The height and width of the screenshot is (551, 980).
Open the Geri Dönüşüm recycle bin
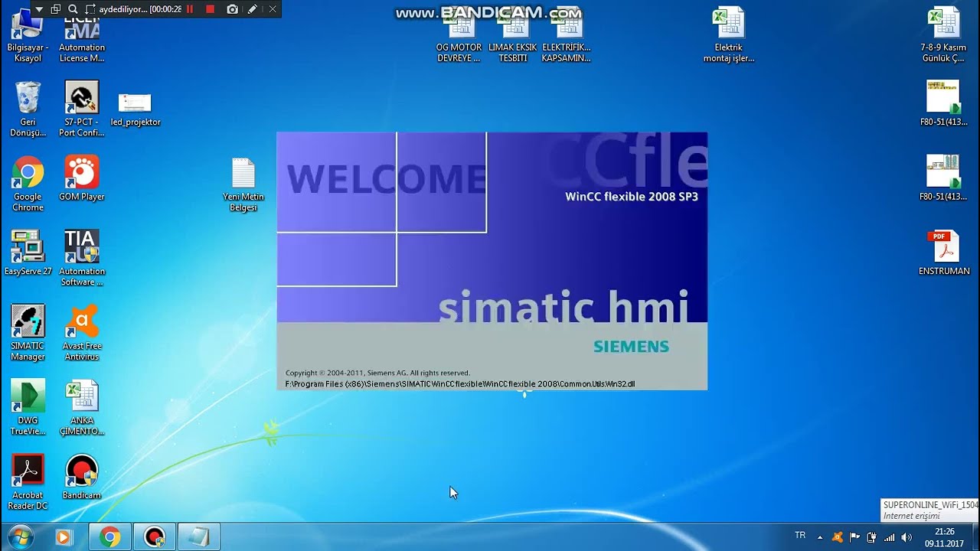click(28, 109)
